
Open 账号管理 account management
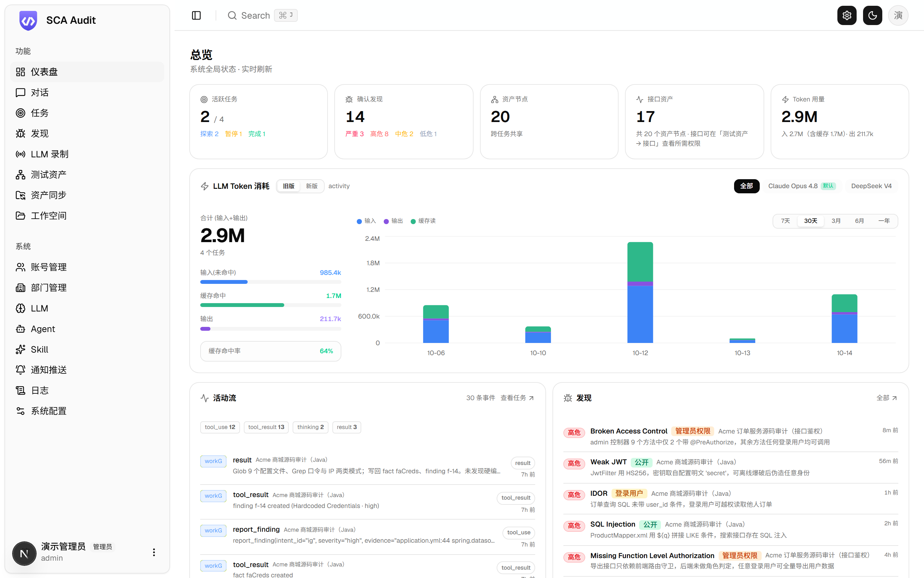[x=87, y=267]
